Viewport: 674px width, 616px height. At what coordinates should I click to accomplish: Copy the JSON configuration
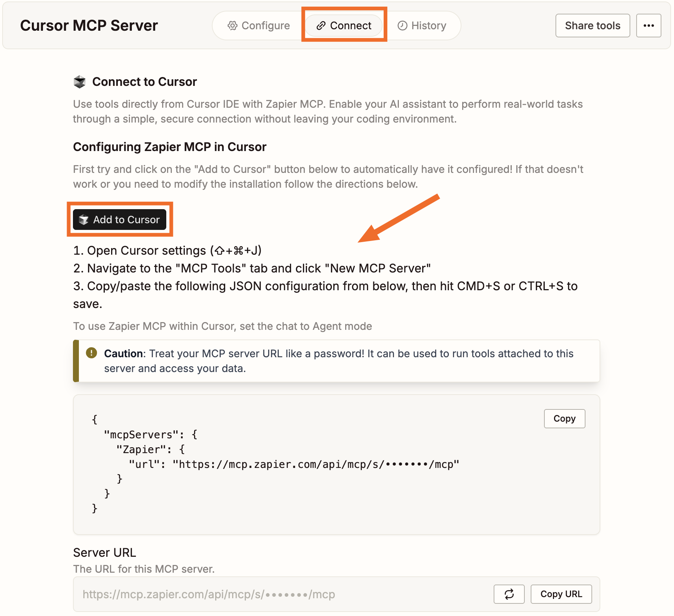point(564,419)
